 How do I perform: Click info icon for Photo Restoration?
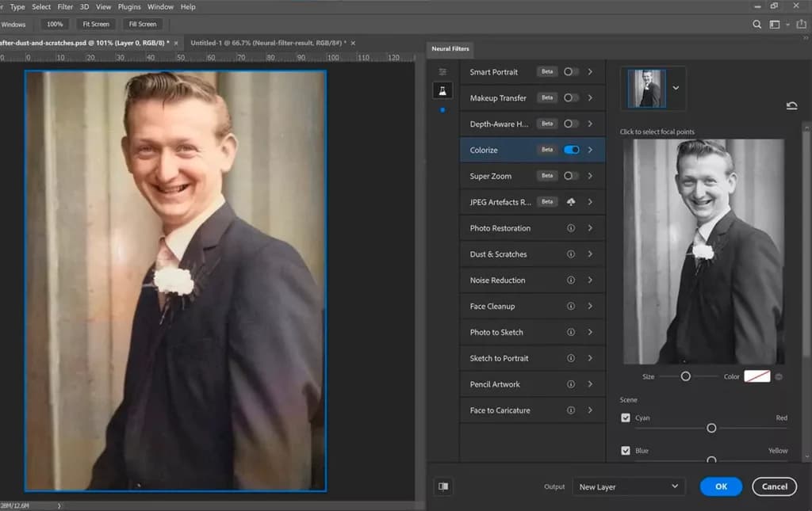[571, 228]
